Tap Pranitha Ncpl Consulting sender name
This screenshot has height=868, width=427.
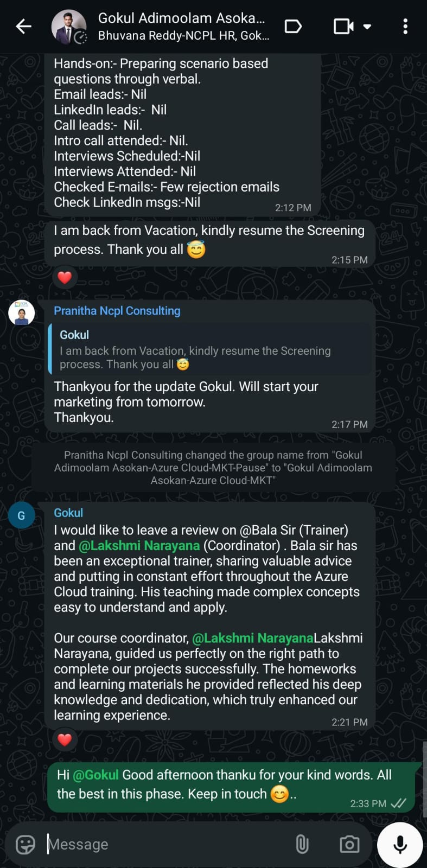117,310
